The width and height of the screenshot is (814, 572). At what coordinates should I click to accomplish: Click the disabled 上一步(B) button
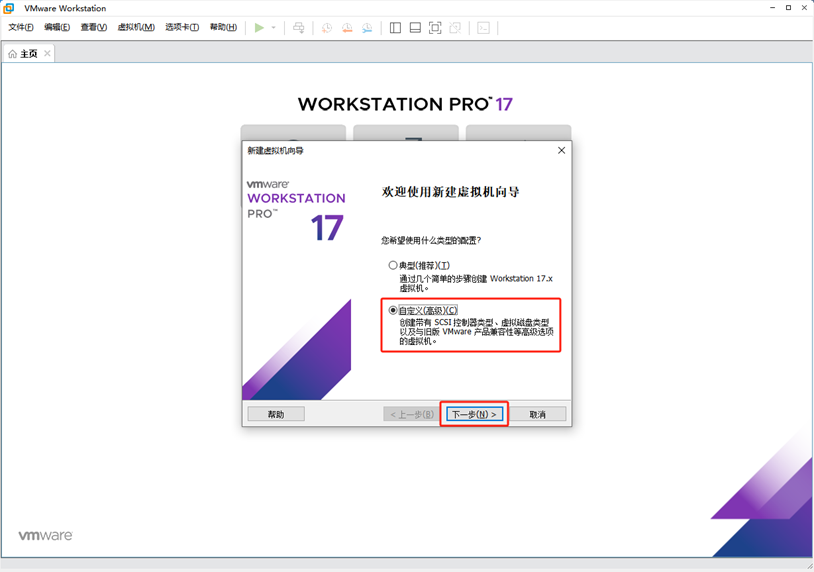pyautogui.click(x=412, y=414)
